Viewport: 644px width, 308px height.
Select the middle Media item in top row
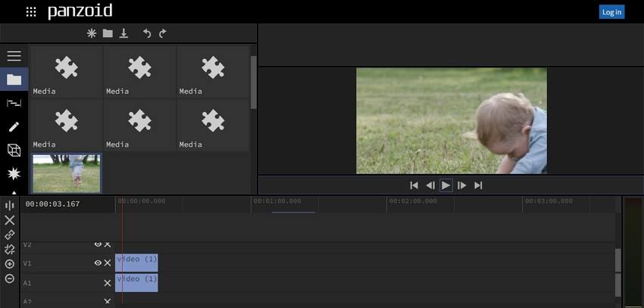[139, 72]
